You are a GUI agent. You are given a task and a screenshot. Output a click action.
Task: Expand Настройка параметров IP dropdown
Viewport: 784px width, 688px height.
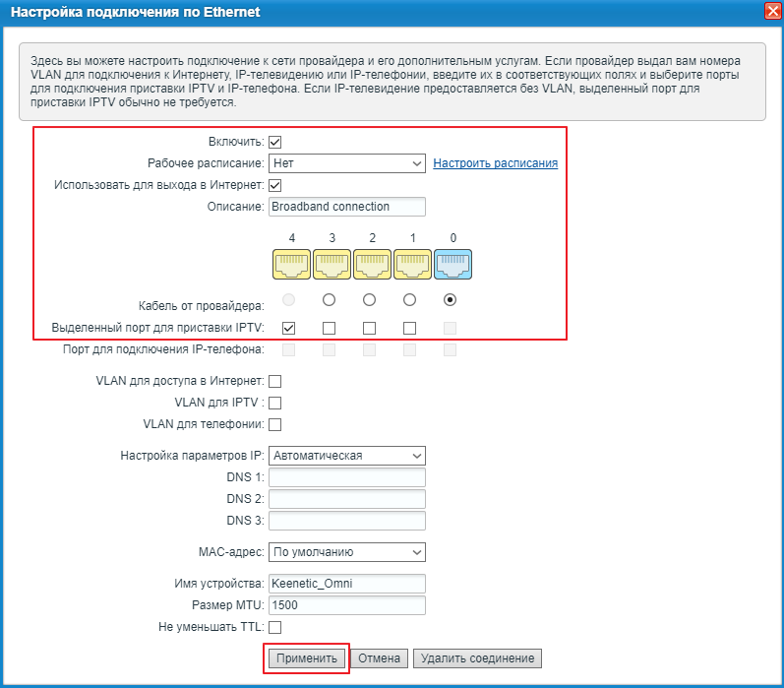346,456
